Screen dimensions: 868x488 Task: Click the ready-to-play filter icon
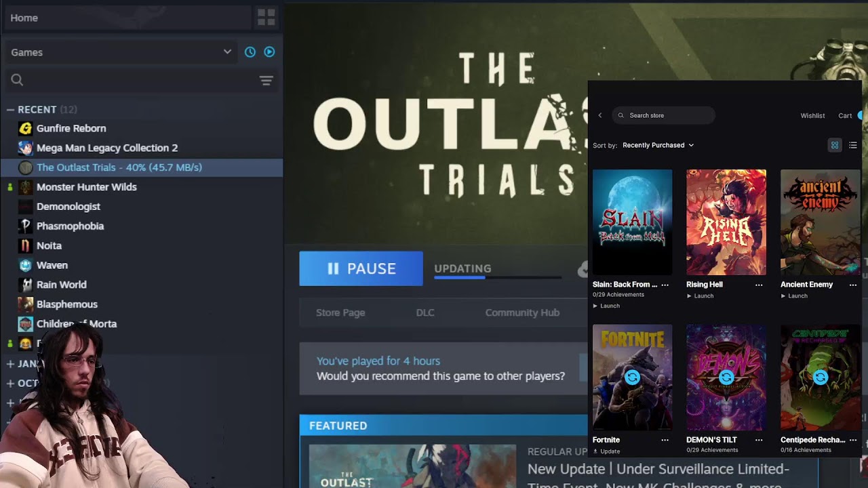269,52
